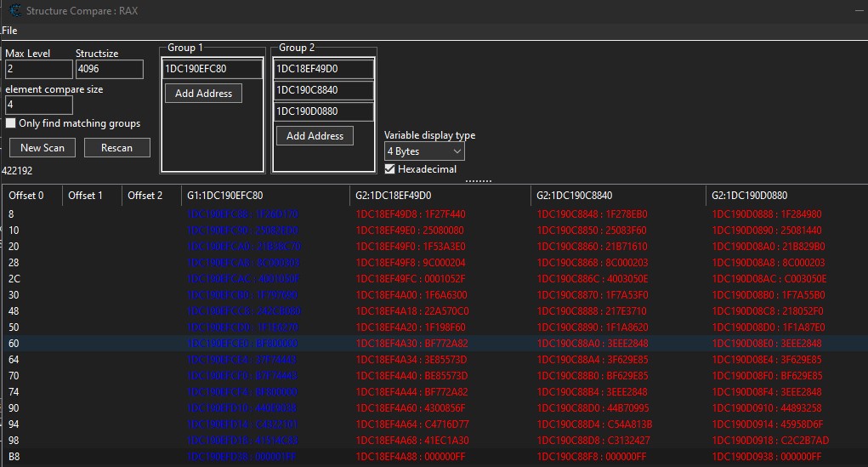Click the Structsize input field

tap(111, 69)
